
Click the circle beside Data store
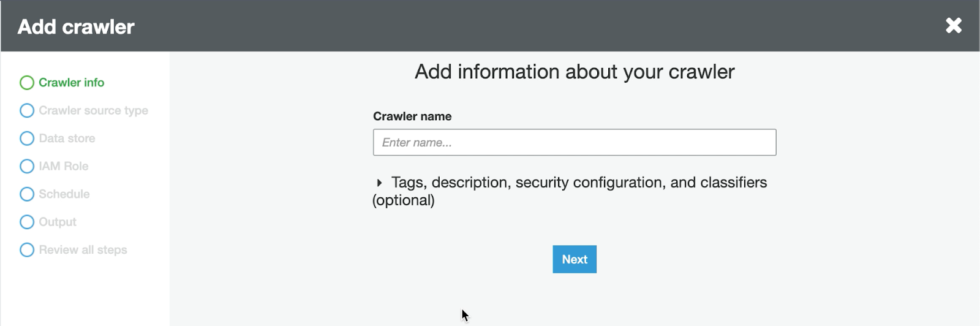coord(27,138)
